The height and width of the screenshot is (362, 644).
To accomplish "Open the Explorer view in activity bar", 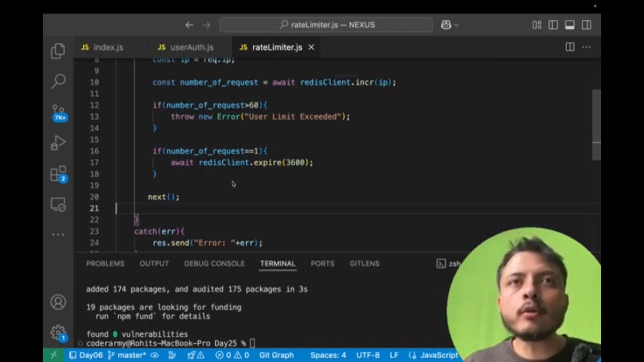I will pyautogui.click(x=58, y=51).
